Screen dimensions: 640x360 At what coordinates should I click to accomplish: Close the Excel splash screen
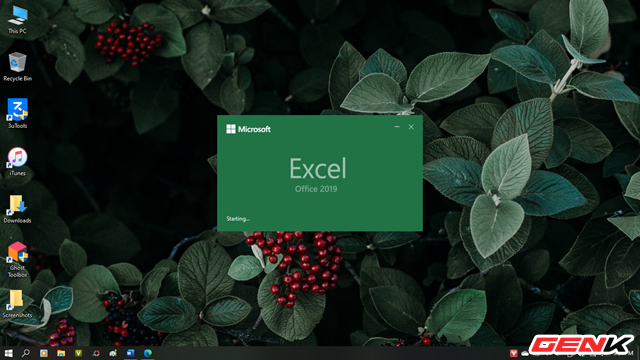tap(411, 127)
